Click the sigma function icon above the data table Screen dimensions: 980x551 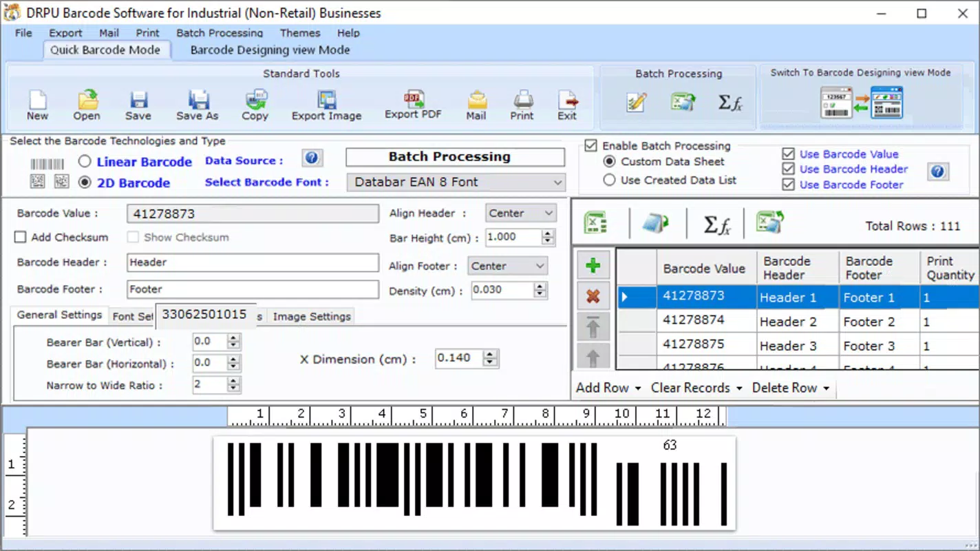tap(716, 225)
